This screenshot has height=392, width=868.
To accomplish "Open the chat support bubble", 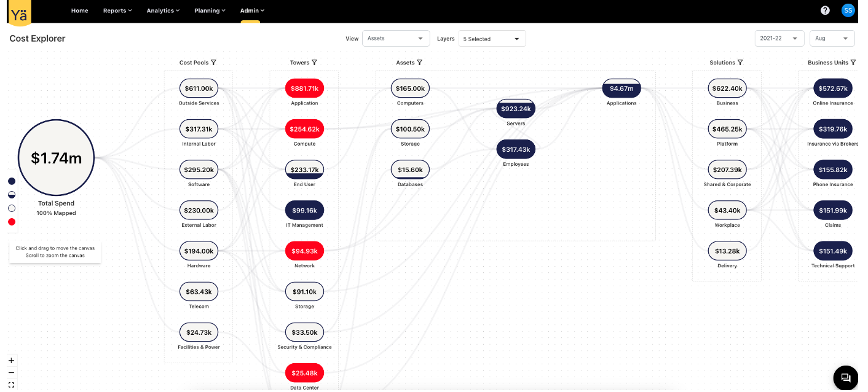I will 845,378.
